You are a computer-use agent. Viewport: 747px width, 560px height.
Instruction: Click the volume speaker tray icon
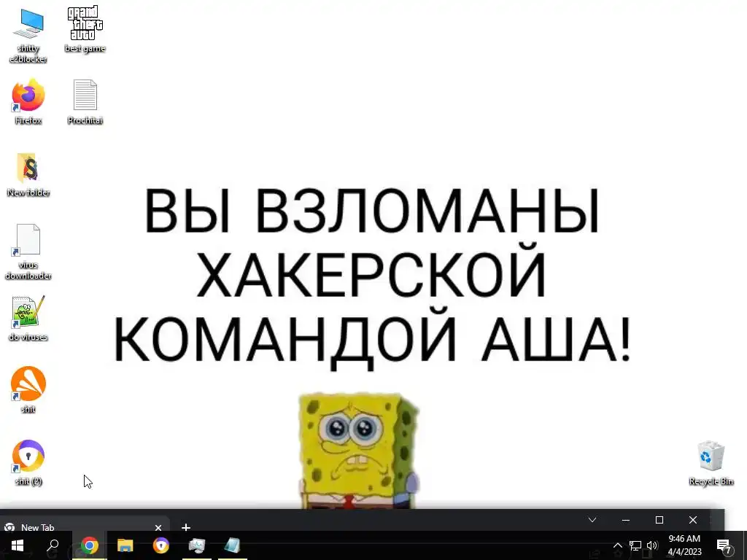click(652, 545)
